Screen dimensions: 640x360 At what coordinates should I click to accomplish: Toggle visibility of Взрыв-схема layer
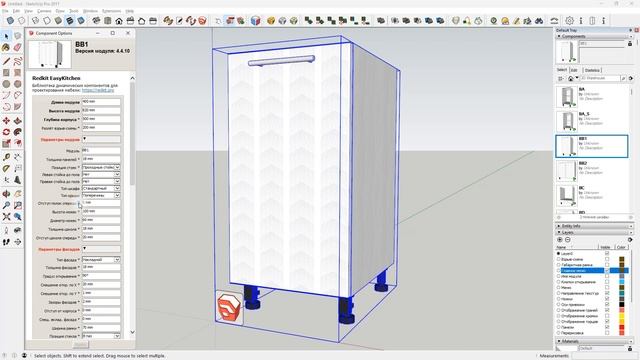(x=607, y=259)
